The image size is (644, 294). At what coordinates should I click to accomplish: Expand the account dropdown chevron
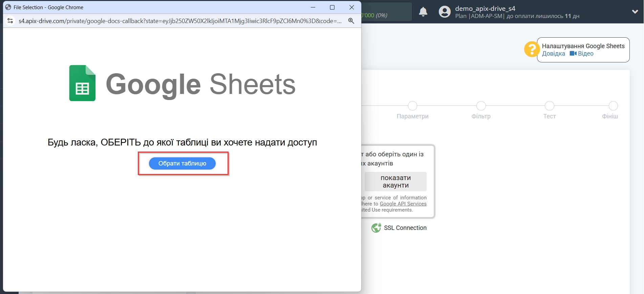pyautogui.click(x=635, y=12)
